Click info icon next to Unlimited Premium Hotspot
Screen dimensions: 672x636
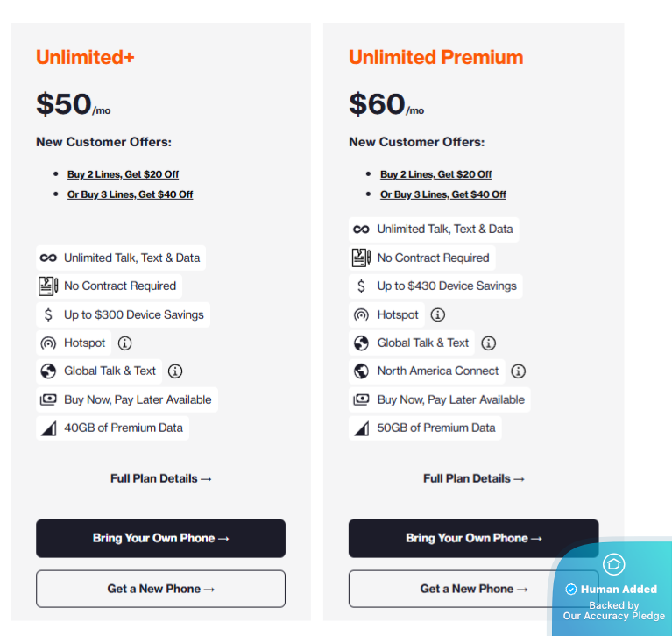[438, 314]
